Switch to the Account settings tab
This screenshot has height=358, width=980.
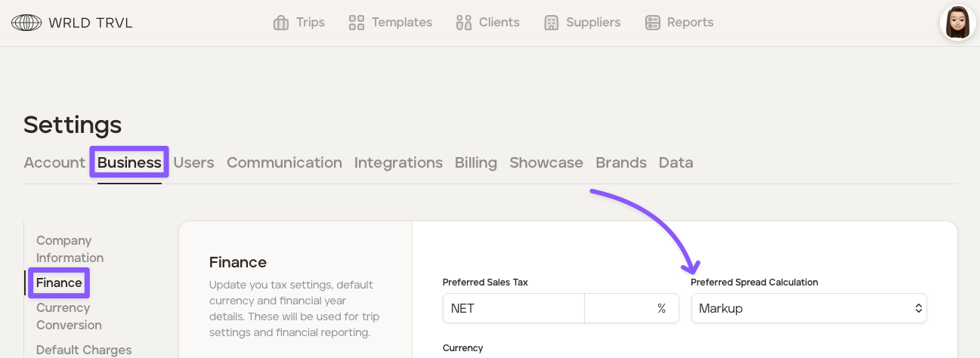(54, 162)
